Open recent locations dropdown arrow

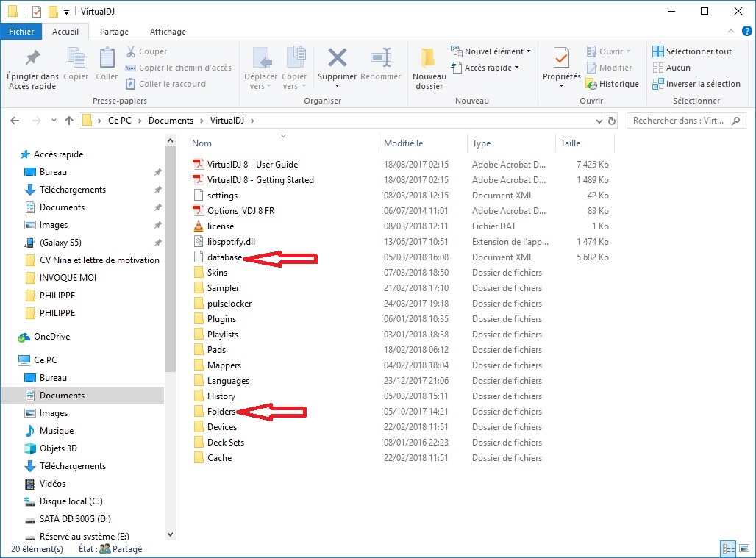coord(54,121)
